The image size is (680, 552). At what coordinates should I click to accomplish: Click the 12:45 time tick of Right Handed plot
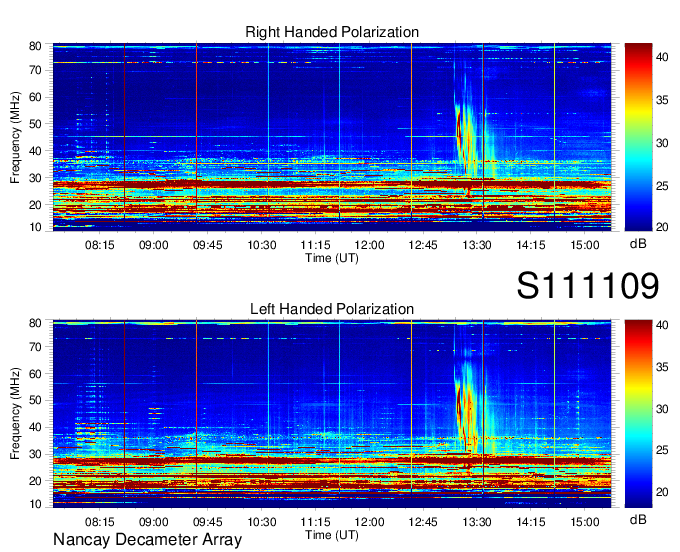tap(423, 245)
